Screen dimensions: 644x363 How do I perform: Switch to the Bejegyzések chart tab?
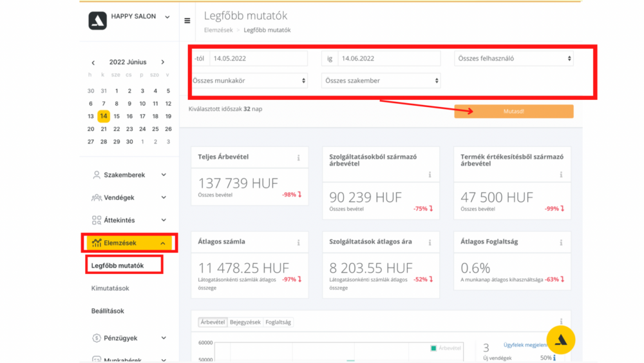[x=245, y=322]
